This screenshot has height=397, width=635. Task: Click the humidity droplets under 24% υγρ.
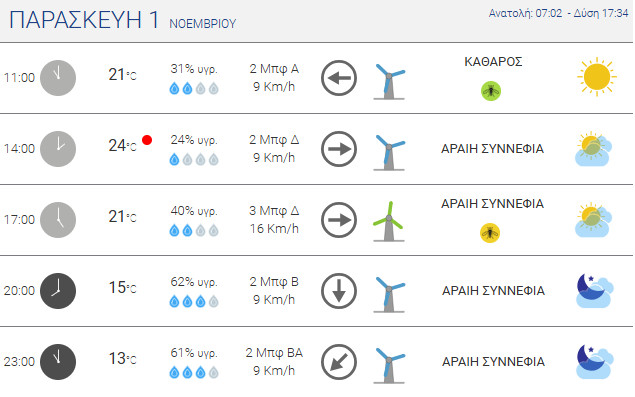194,160
